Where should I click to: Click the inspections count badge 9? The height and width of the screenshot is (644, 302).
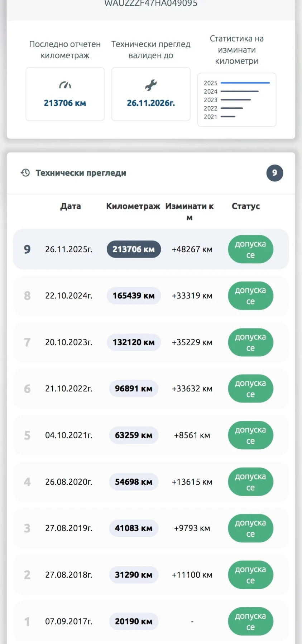(x=274, y=173)
